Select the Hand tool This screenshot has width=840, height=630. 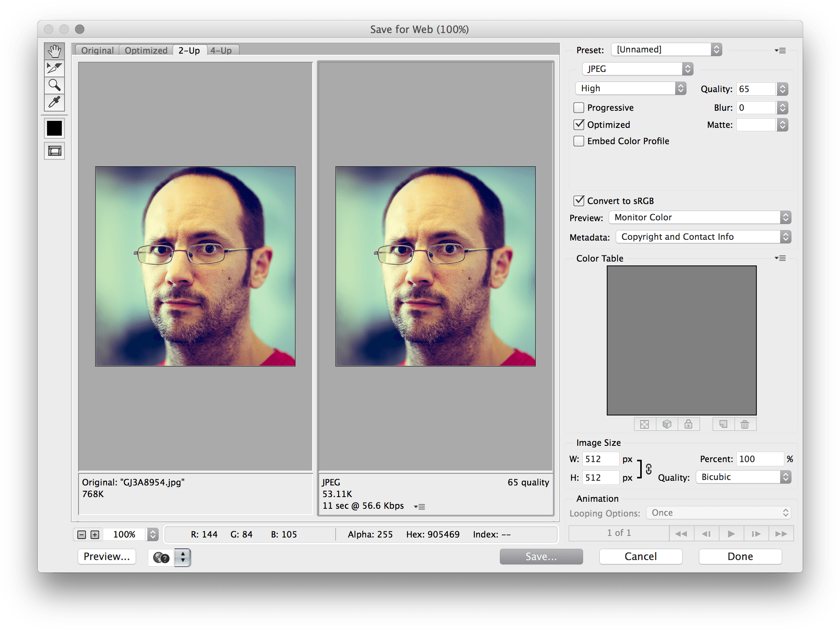[x=54, y=51]
